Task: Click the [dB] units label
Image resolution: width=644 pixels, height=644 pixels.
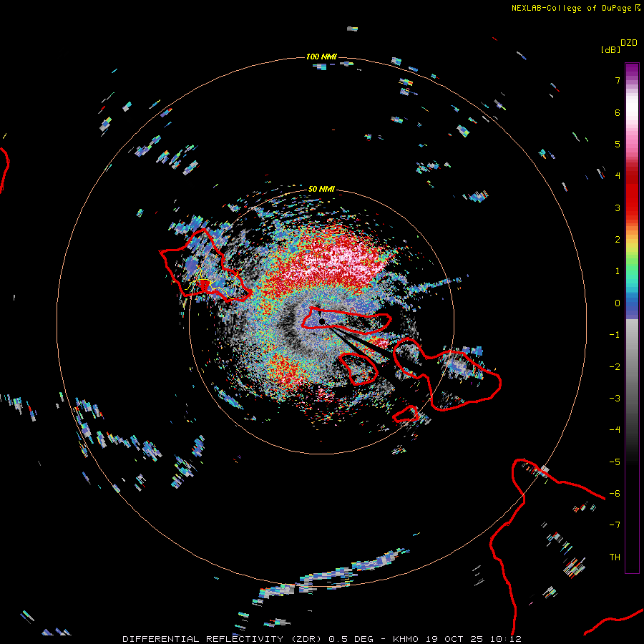Action: point(610,49)
